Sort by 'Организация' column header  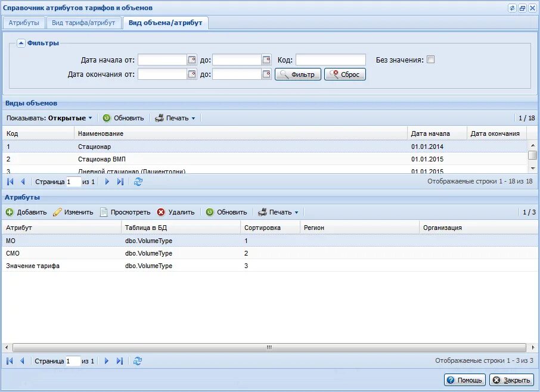479,228
